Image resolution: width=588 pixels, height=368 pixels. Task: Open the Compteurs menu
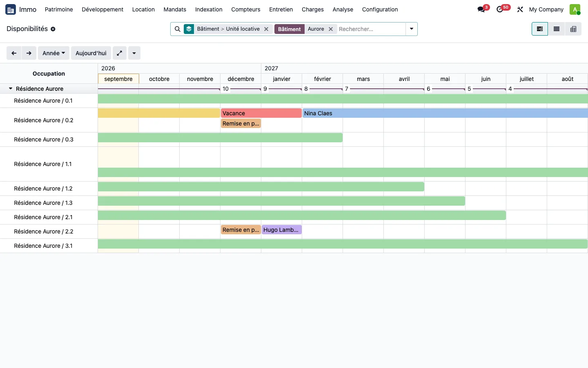[246, 9]
